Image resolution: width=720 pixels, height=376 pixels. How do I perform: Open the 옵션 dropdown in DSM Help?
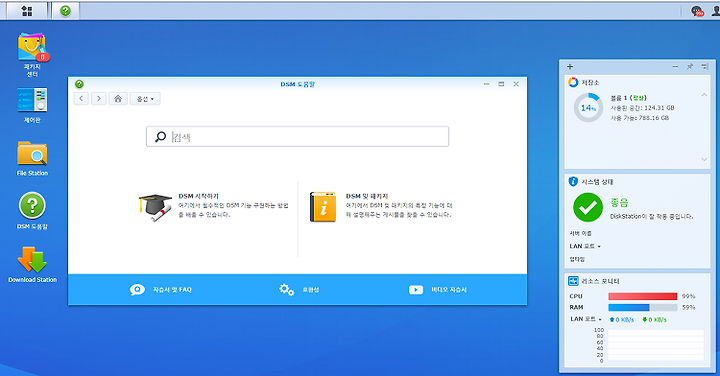pos(145,99)
